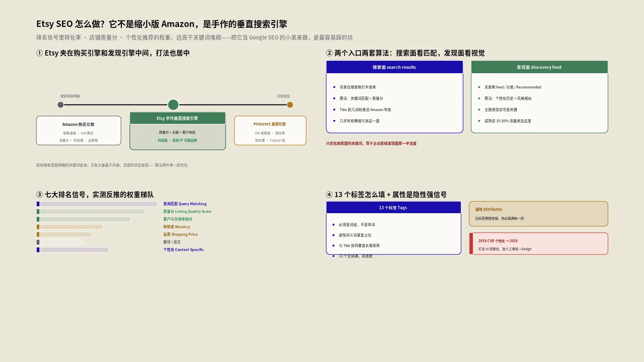Click the text 流量大 · 利润薄 · 品牌弱
This screenshot has width=644, height=362.
coord(78,141)
